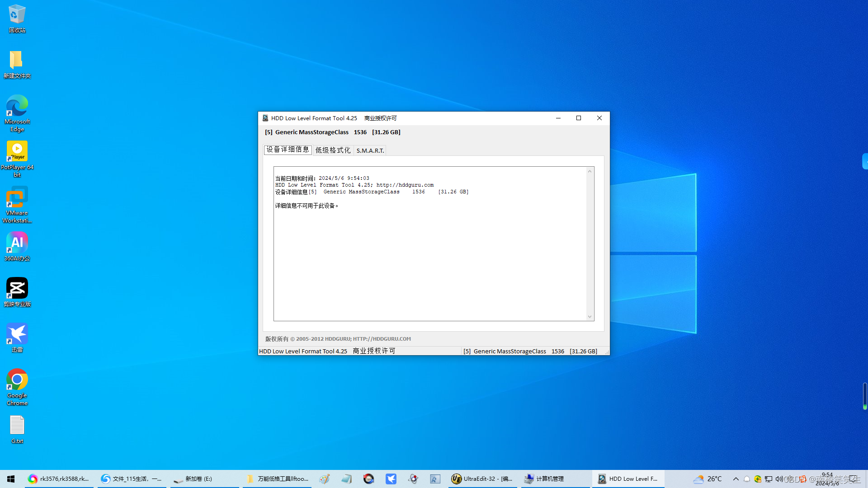Viewport: 868px width, 488px height.
Task: Click the scroll down arrow in info box
Action: point(590,317)
